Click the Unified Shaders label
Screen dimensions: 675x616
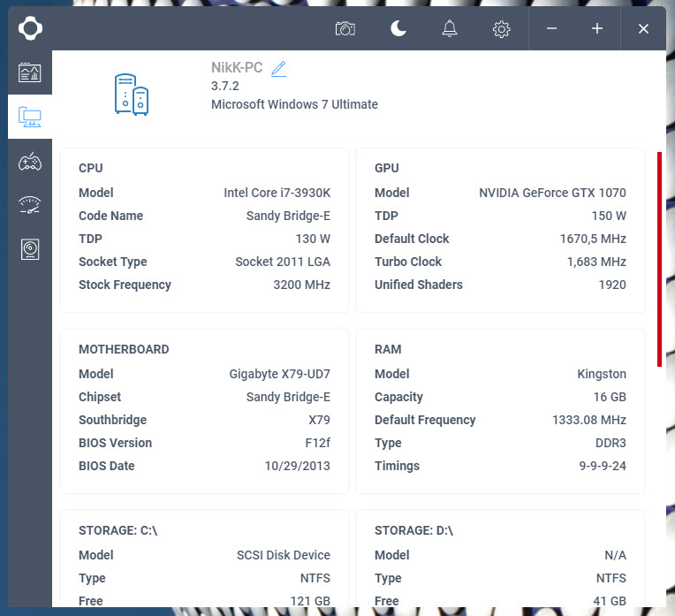[419, 285]
